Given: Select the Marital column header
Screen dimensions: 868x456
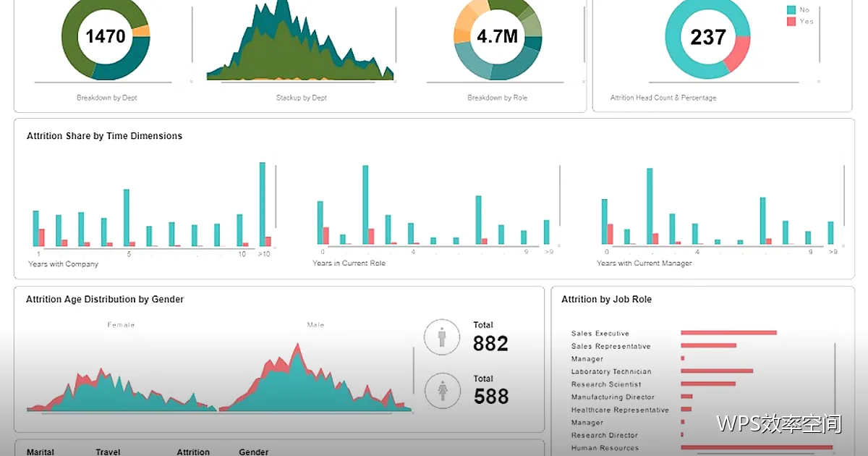Looking at the screenshot, I should pyautogui.click(x=41, y=452).
